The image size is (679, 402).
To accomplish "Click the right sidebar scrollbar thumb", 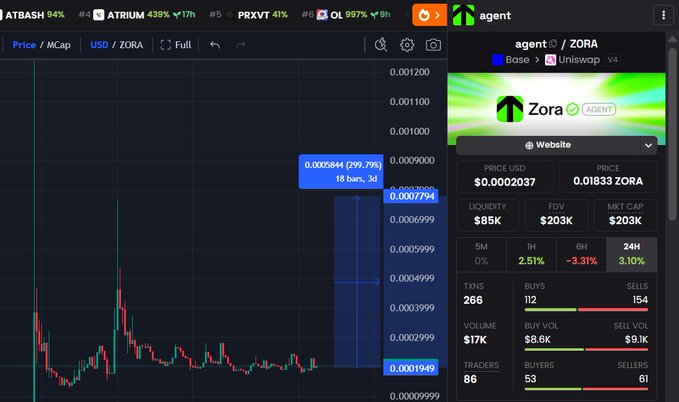I will (x=672, y=134).
